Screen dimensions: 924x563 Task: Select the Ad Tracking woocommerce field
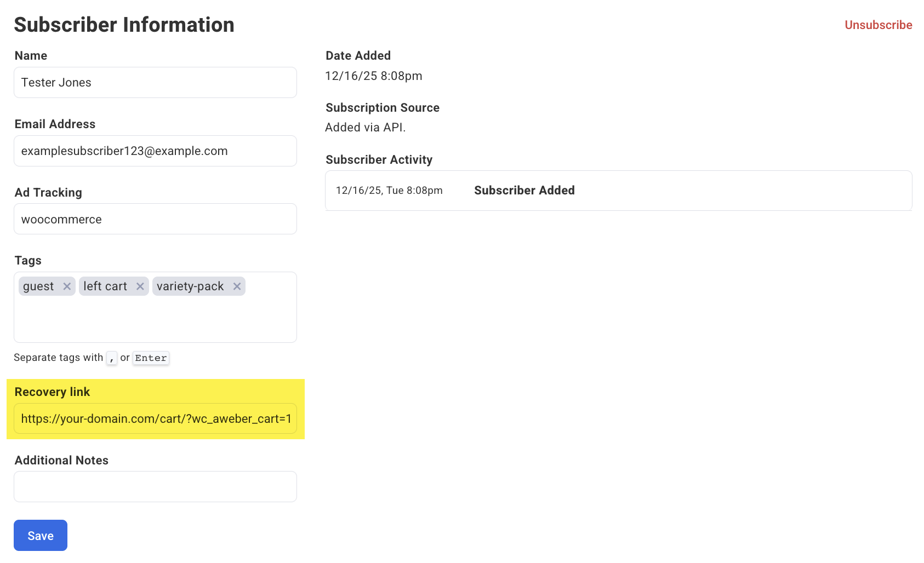point(155,219)
